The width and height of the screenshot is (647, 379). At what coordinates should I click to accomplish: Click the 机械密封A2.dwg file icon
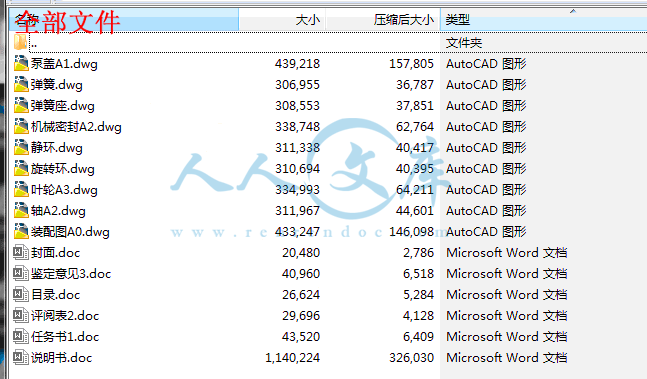click(21, 127)
